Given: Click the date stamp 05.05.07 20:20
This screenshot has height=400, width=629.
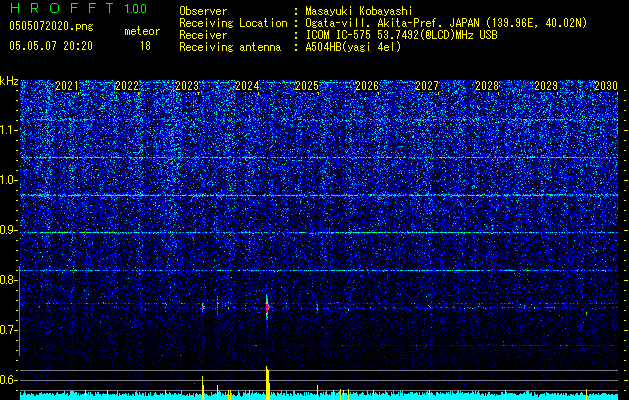Looking at the screenshot, I should click(51, 46).
